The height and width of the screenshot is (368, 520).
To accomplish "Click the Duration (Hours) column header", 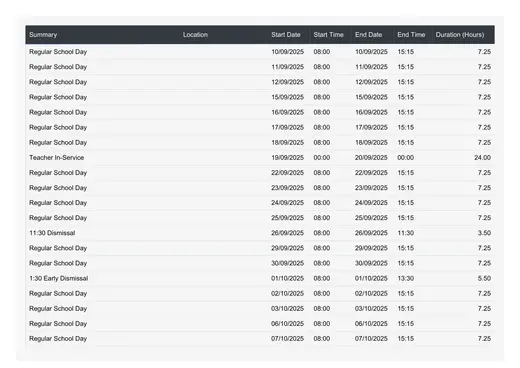I will point(460,35).
